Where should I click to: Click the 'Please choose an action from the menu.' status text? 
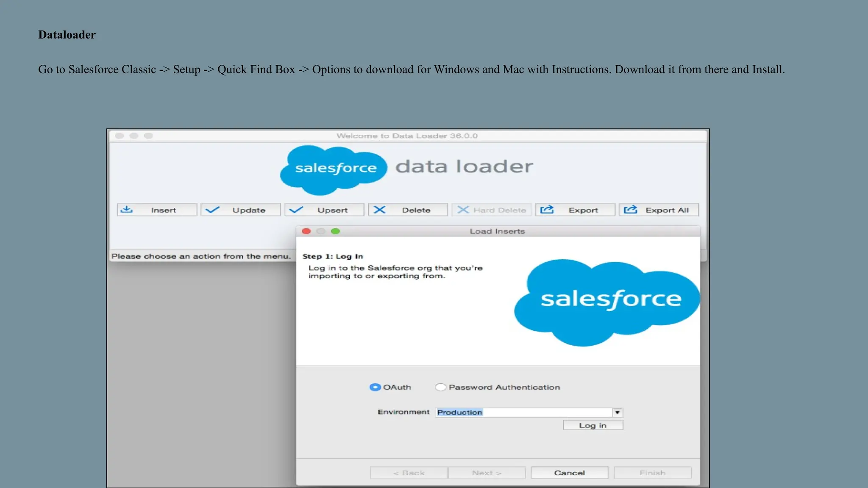coord(201,256)
